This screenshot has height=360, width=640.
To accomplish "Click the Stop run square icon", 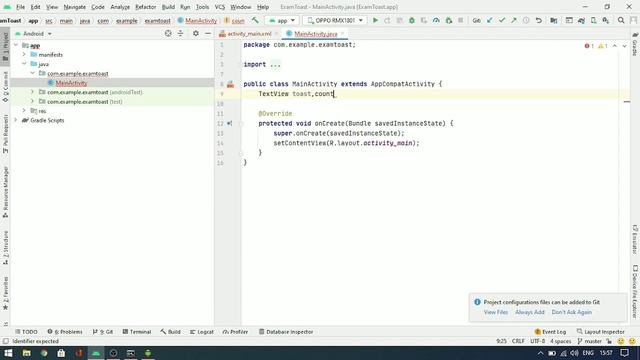I will [x=460, y=20].
